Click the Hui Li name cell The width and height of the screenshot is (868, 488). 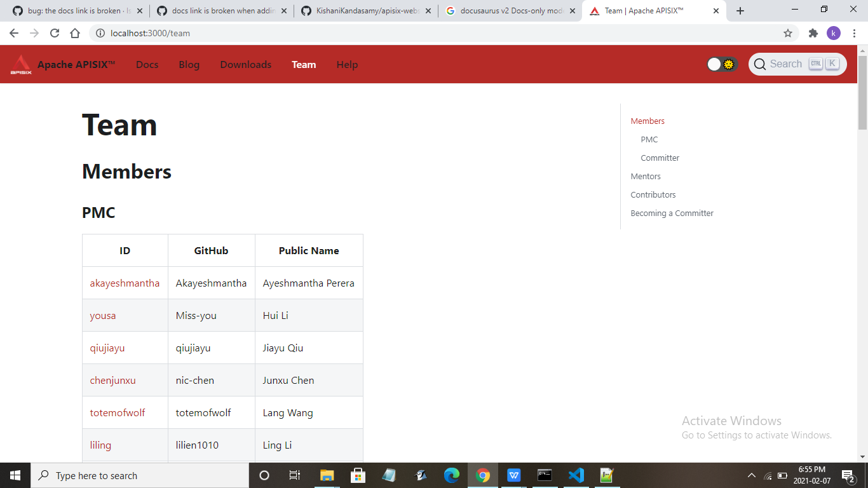click(309, 316)
